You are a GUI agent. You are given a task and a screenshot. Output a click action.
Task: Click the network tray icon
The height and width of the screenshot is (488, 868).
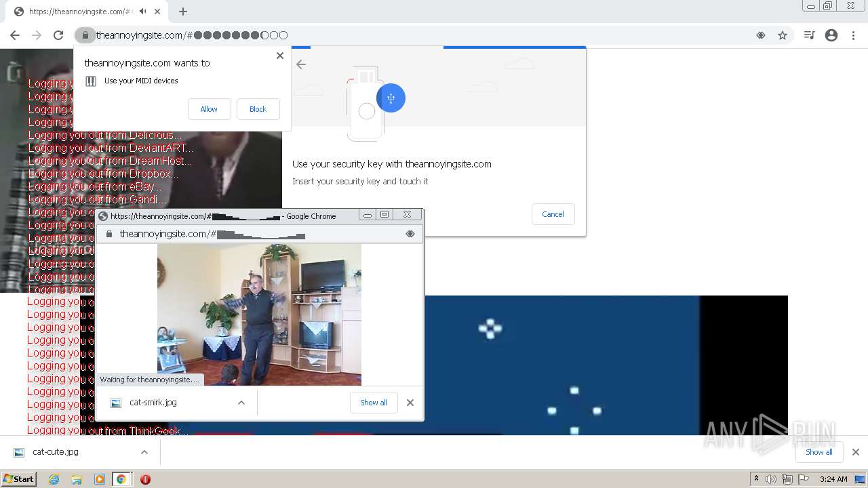tap(787, 479)
